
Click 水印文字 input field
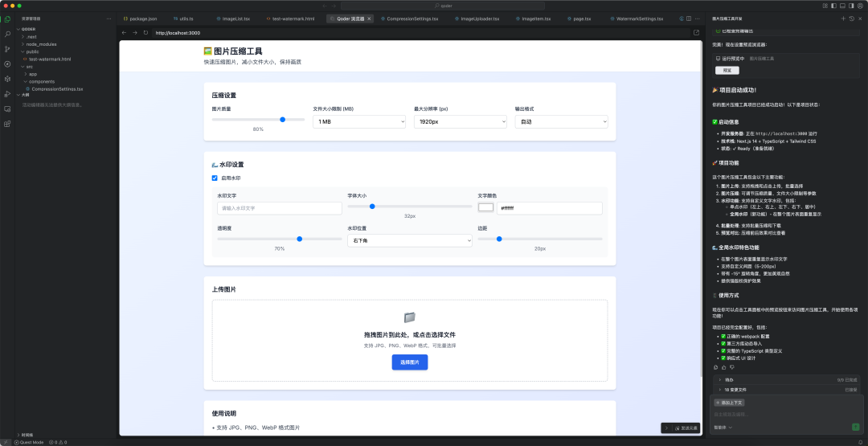280,208
